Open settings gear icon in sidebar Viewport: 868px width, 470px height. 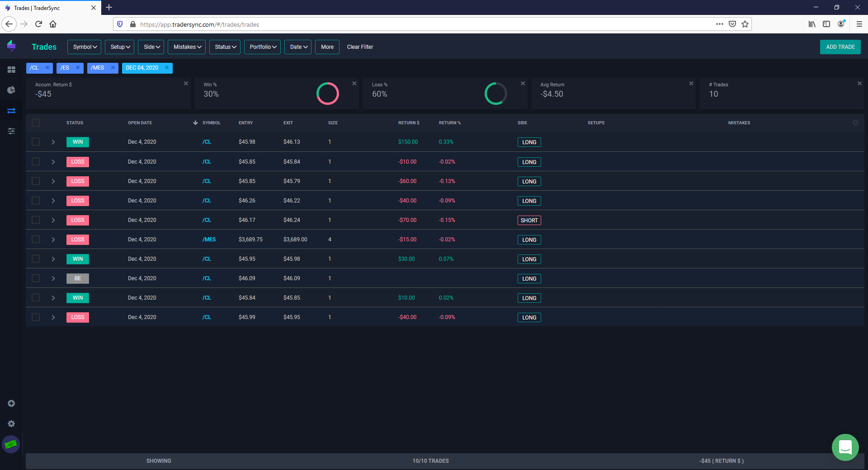(x=11, y=423)
